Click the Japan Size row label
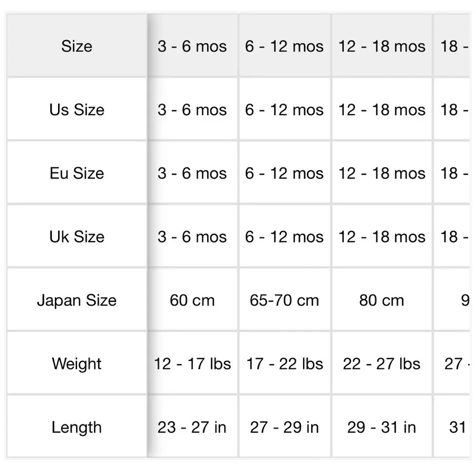The width and height of the screenshot is (476, 476). coord(77,299)
